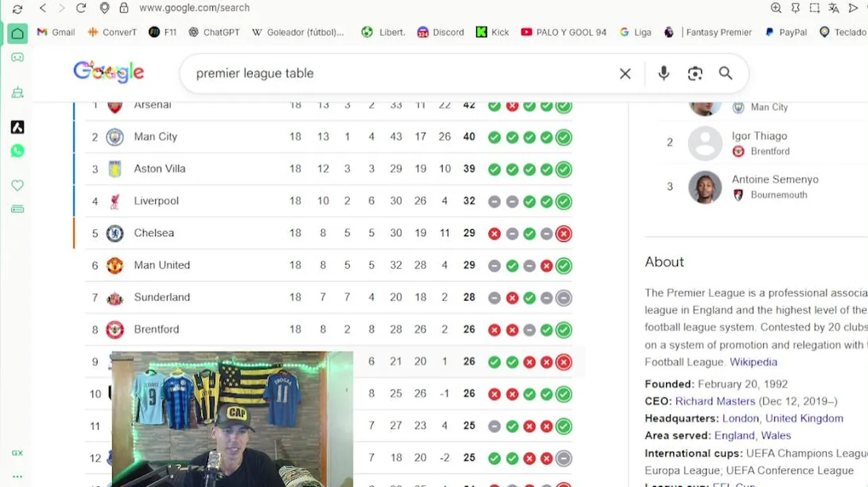Clear the search box with the X icon

click(625, 74)
